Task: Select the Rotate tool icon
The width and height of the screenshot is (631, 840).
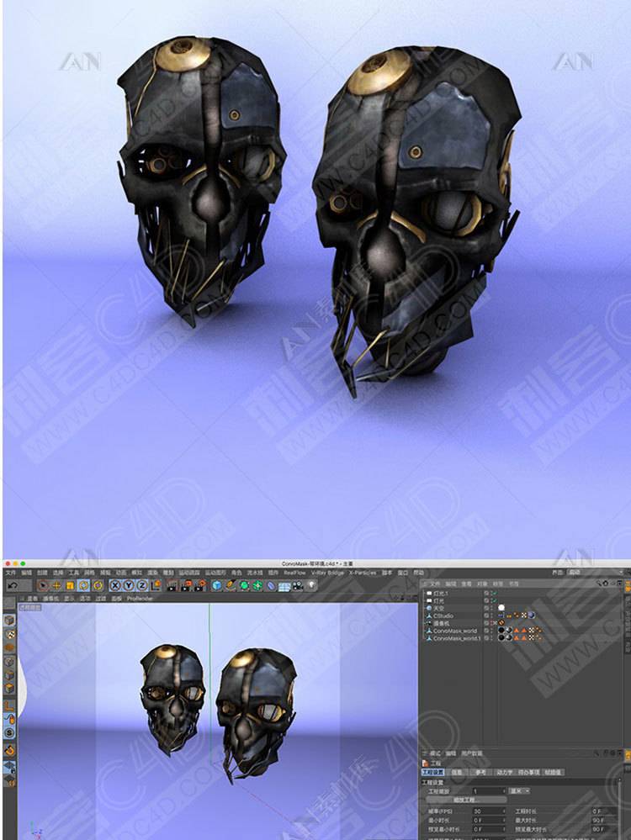Action: click(x=83, y=585)
